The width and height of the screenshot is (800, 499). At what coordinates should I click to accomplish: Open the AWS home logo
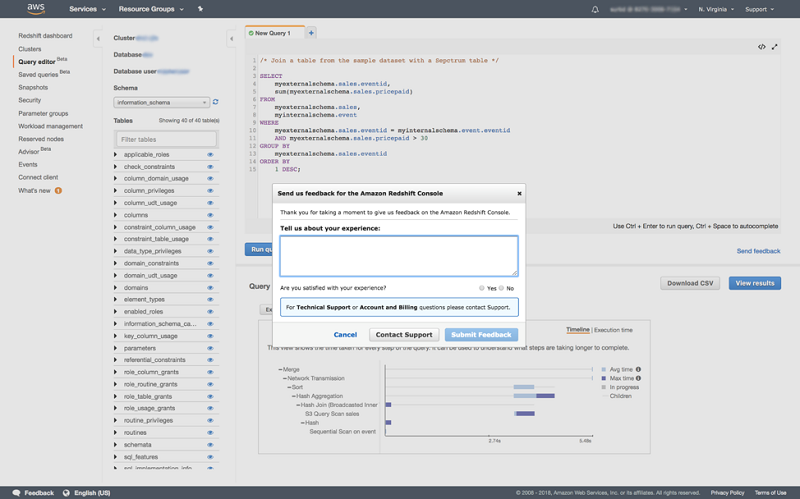pos(36,9)
